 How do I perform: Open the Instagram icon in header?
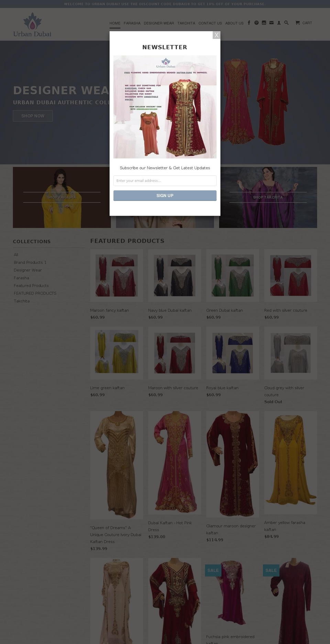tap(264, 23)
